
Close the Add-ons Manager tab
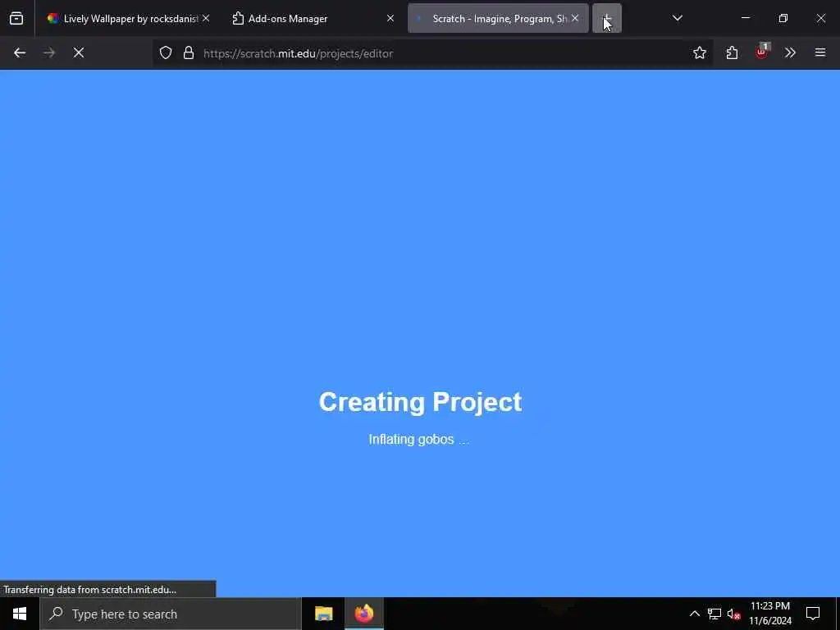[390, 19]
